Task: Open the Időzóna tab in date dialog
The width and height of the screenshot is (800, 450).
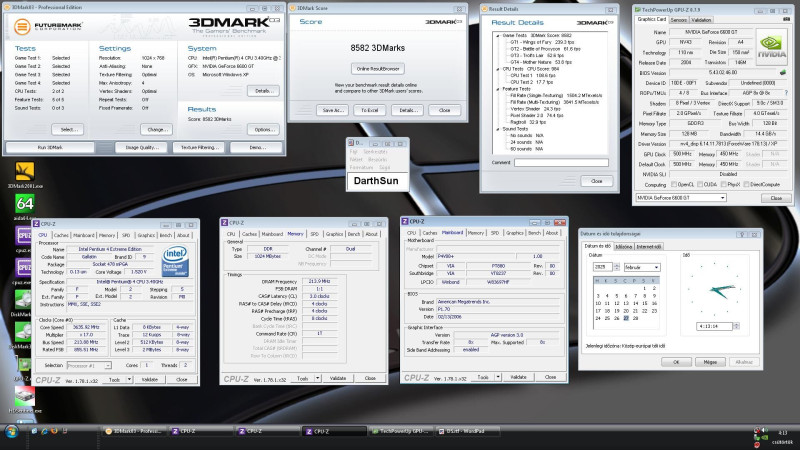Action: click(623, 246)
